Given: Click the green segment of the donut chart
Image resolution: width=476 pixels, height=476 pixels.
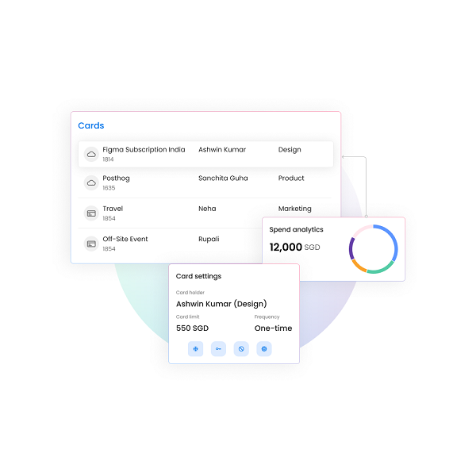Looking at the screenshot, I should 382,270.
